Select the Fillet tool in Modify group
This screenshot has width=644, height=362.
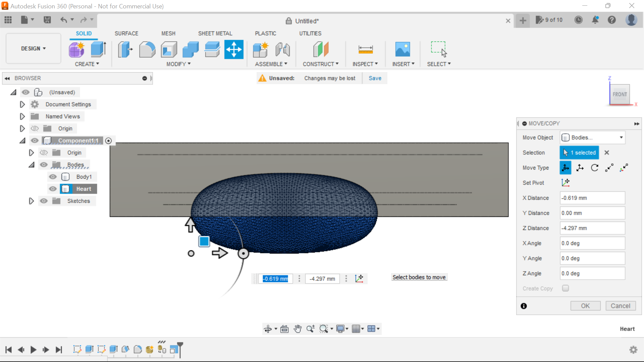point(147,49)
